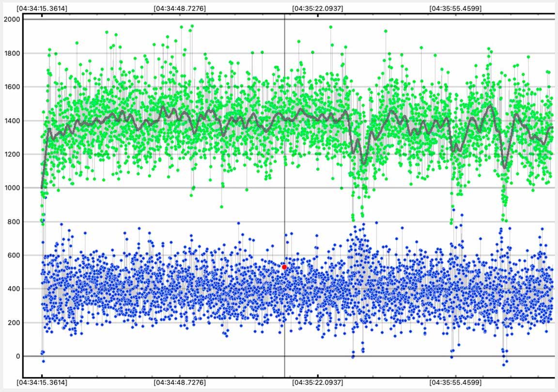The image size is (558, 392).
Task: Click the 1600 y-axis label
Action: tap(11, 87)
